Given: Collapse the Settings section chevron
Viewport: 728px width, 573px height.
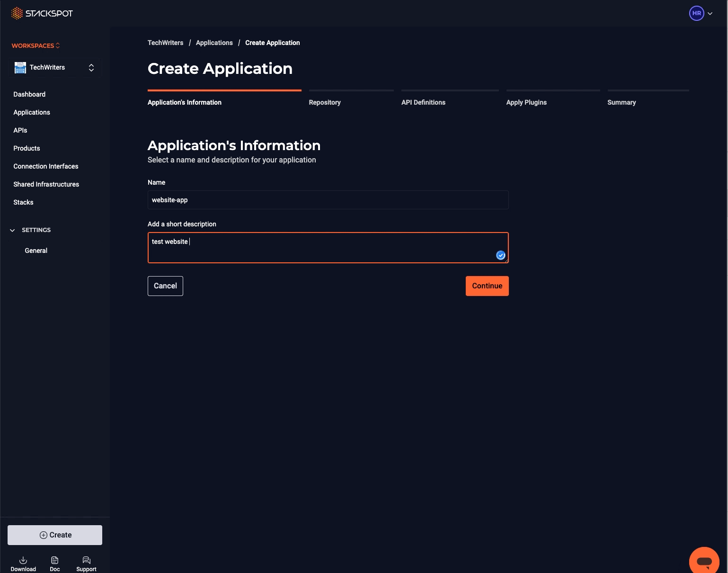Looking at the screenshot, I should (12, 230).
